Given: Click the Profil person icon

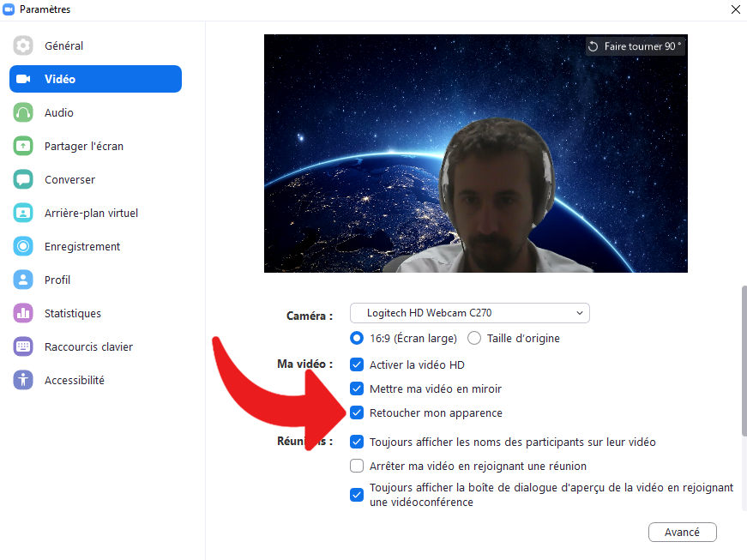Looking at the screenshot, I should pos(23,280).
